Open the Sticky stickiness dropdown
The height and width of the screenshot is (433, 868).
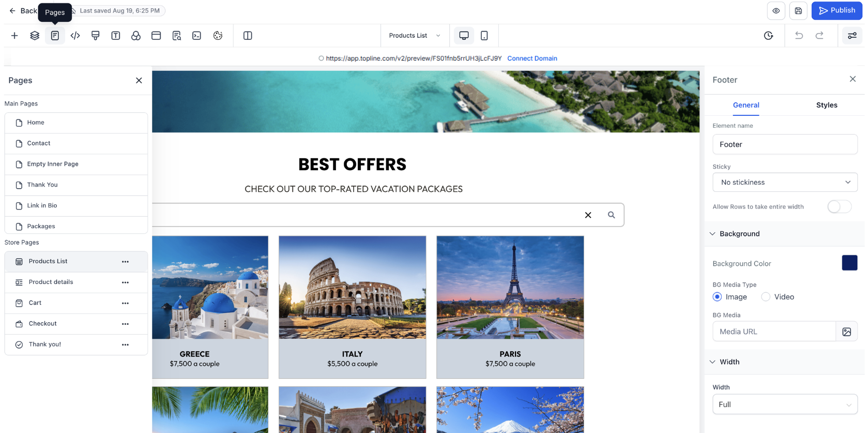(x=785, y=183)
